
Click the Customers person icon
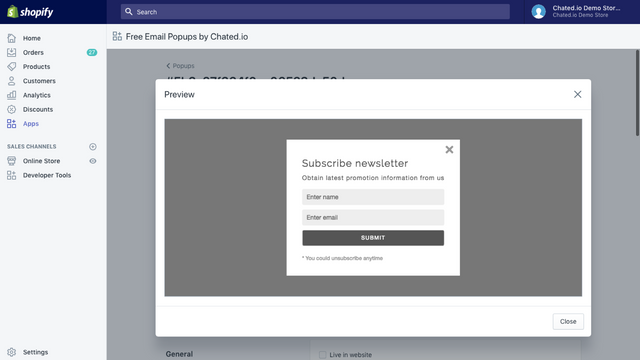[11, 81]
